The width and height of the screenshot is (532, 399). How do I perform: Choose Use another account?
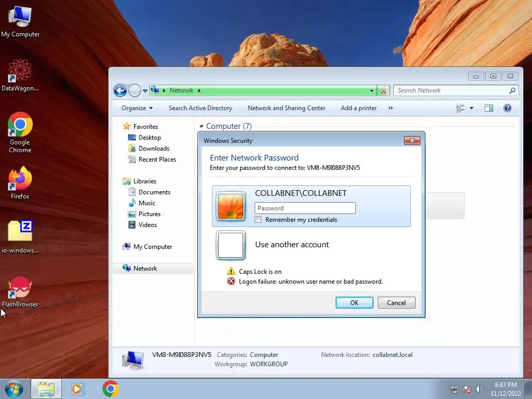point(292,245)
